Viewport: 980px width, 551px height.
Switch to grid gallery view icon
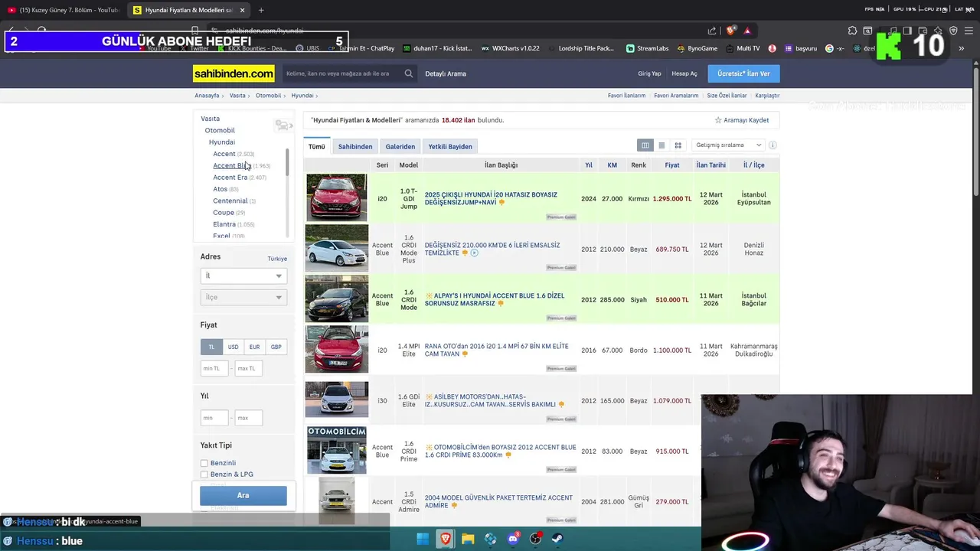678,145
